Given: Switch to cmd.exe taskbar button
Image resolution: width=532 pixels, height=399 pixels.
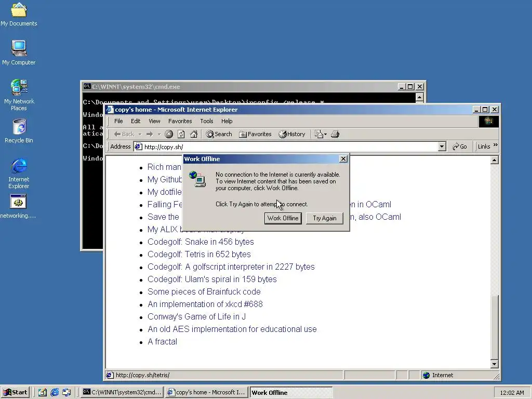Looking at the screenshot, I should [123, 392].
